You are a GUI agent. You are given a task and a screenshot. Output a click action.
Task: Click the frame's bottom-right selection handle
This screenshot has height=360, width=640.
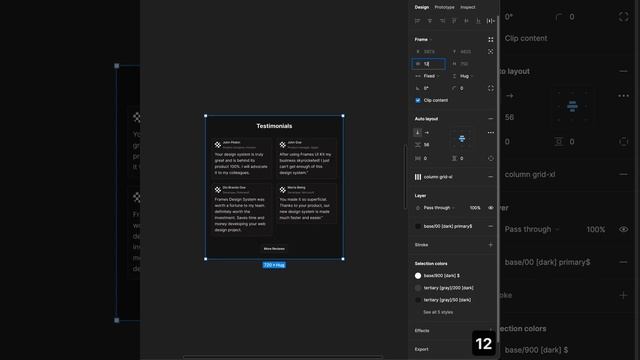click(x=343, y=259)
